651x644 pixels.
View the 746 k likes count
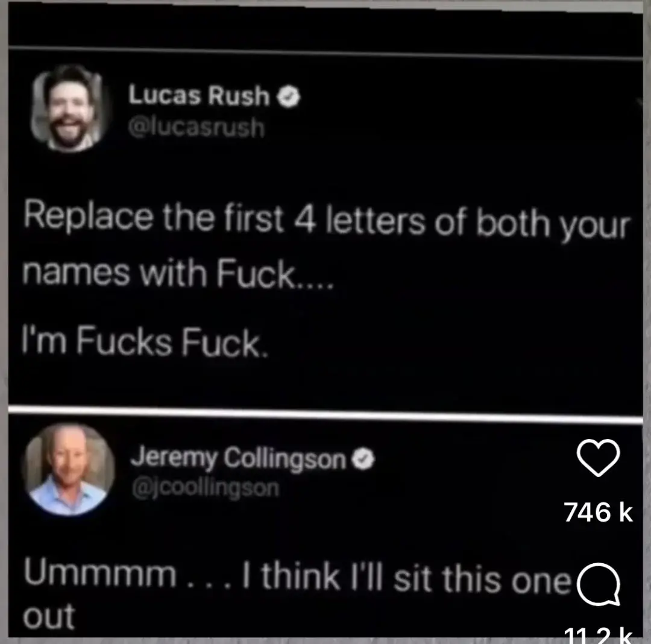[x=599, y=512]
